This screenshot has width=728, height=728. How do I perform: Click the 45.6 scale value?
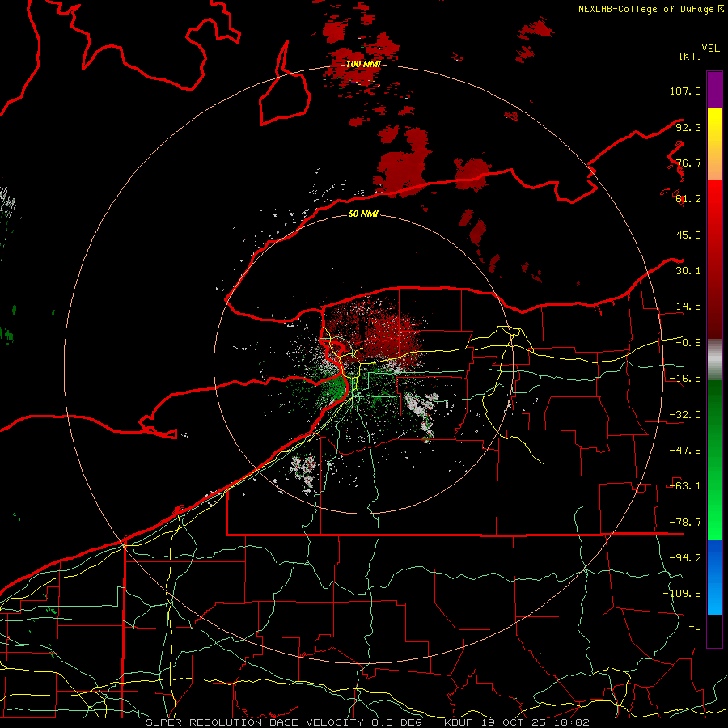[688, 235]
